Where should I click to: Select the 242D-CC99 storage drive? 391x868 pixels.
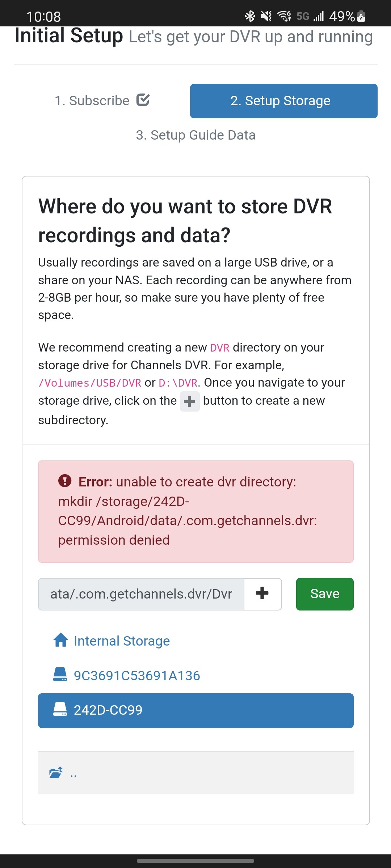(x=195, y=710)
